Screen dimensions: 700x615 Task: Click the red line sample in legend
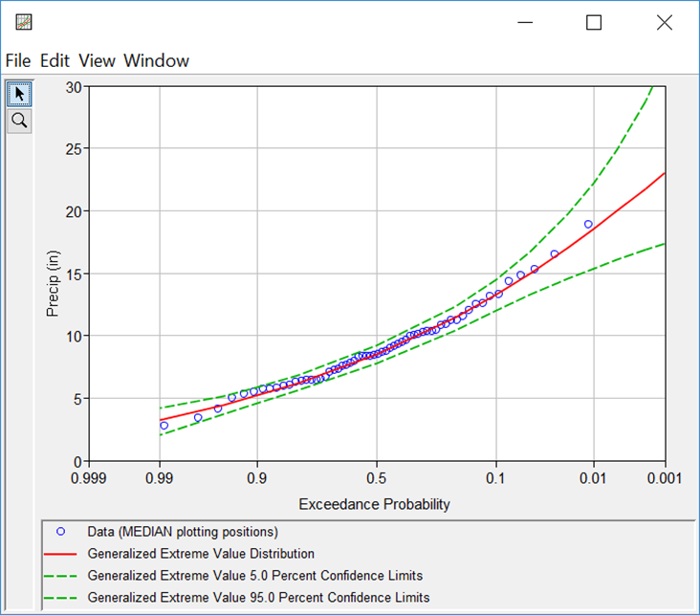pyautogui.click(x=62, y=554)
